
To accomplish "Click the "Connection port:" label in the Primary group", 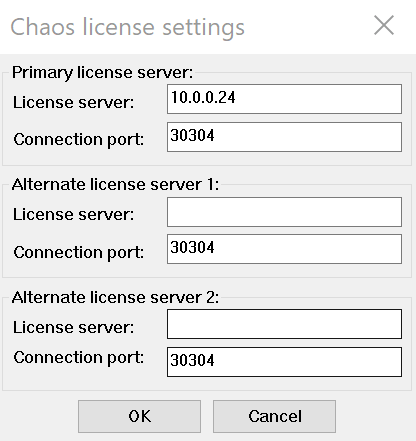I will pos(79,139).
